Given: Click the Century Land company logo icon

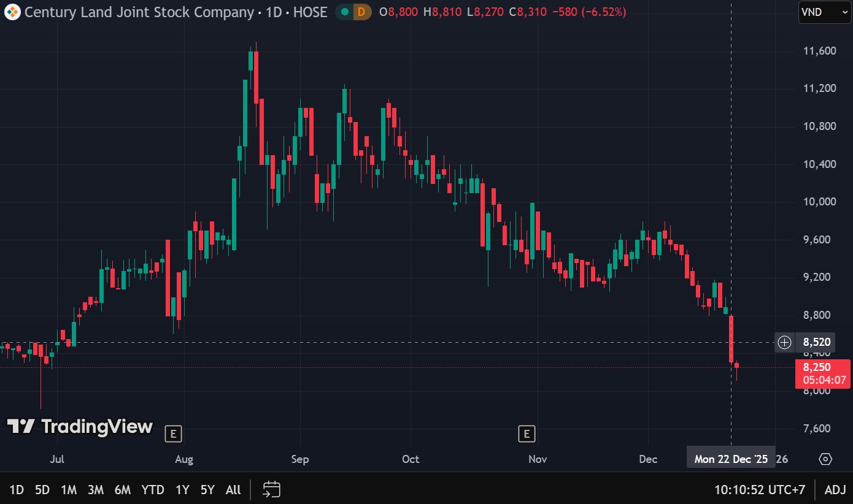Looking at the screenshot, I should point(12,12).
